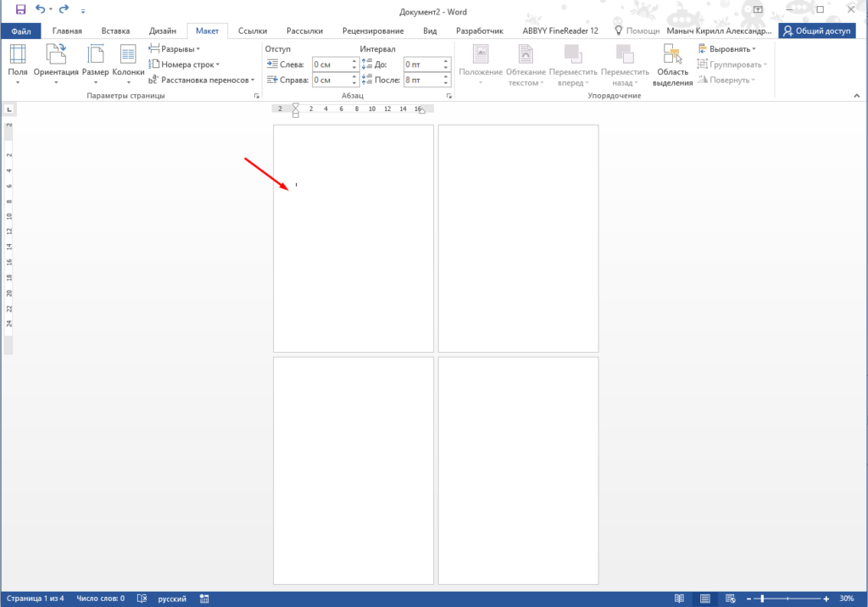Increase the До spacing with the up arrow

click(x=446, y=61)
